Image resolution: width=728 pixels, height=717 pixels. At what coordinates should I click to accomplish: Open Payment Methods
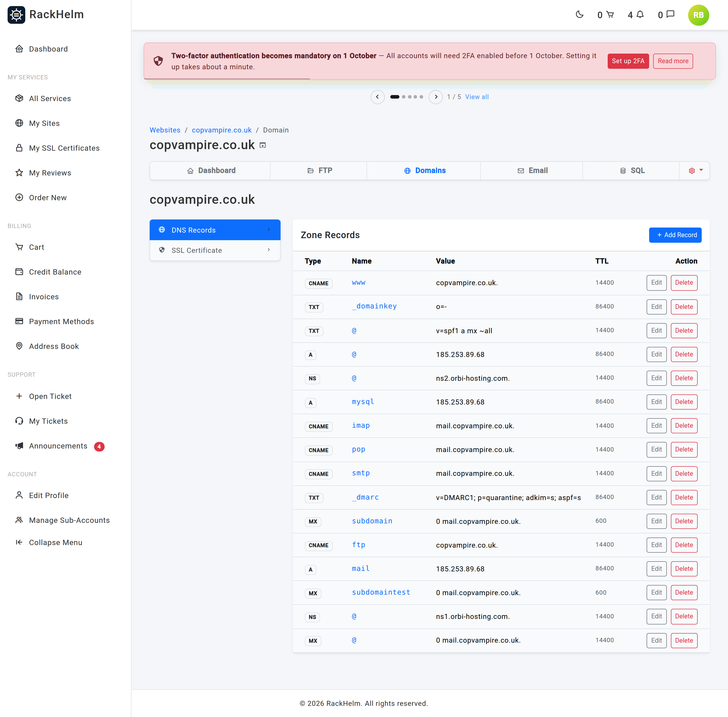pyautogui.click(x=61, y=322)
